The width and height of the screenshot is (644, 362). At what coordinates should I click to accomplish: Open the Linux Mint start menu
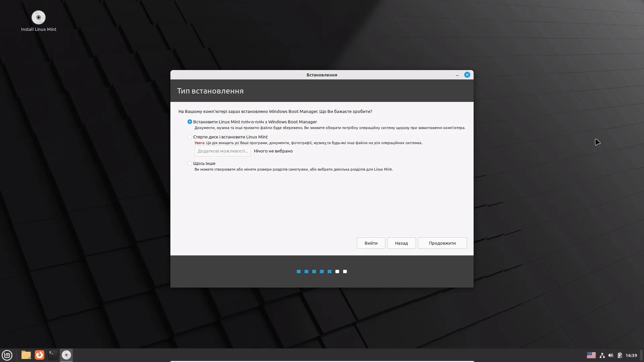pos(7,355)
